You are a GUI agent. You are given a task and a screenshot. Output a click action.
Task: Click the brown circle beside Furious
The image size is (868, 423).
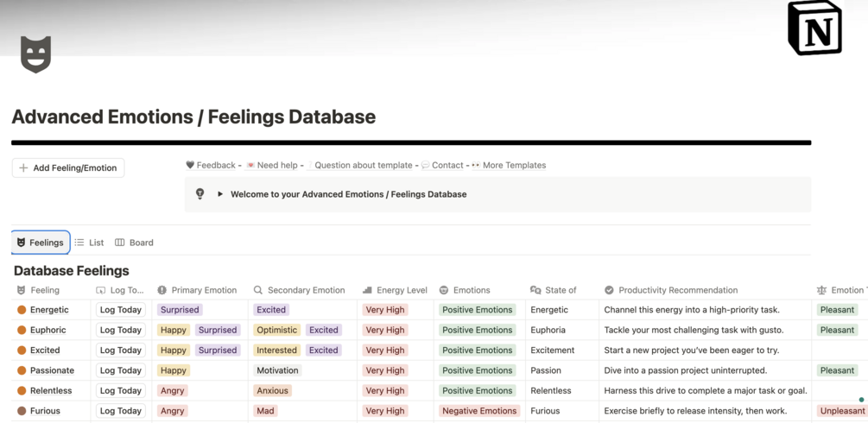pyautogui.click(x=22, y=411)
